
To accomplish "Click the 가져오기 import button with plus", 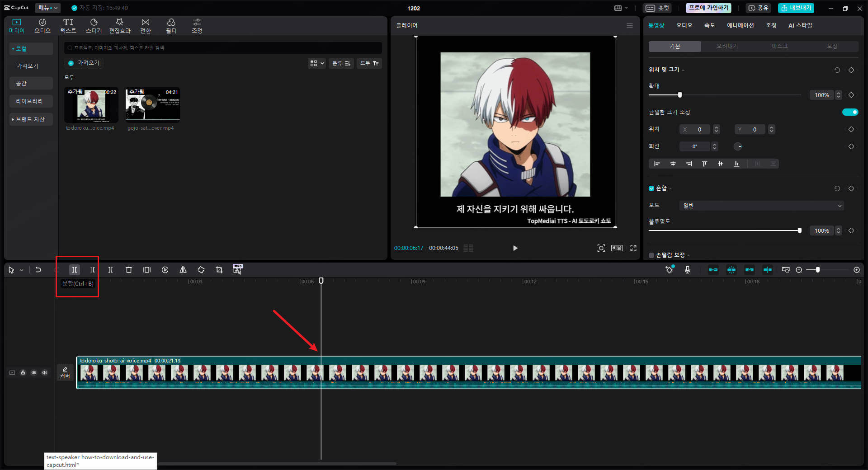I will tap(84, 63).
